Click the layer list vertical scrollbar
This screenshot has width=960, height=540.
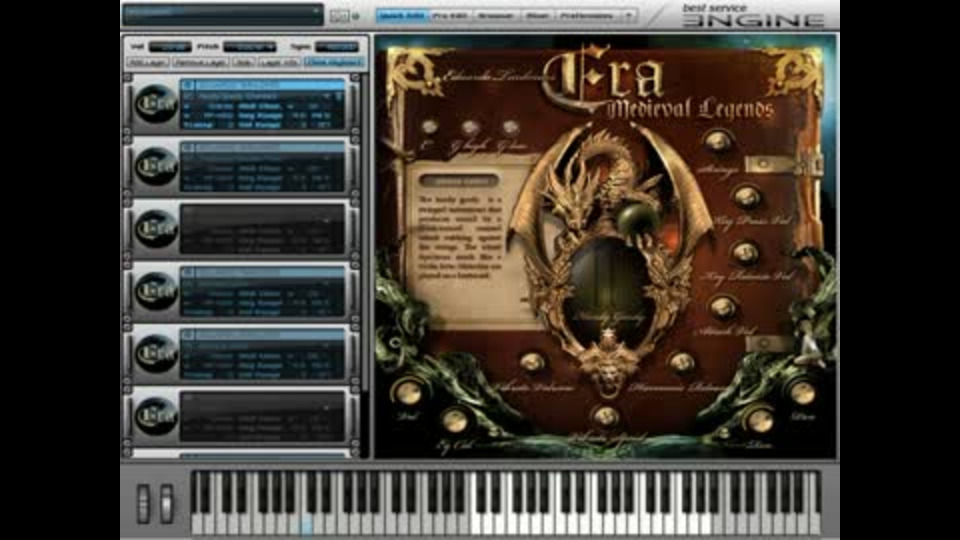(x=366, y=233)
